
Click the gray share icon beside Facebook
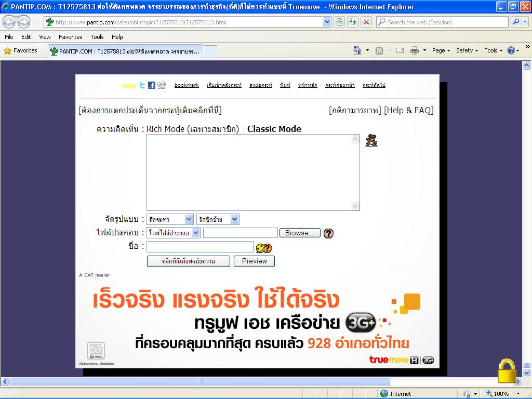point(162,85)
